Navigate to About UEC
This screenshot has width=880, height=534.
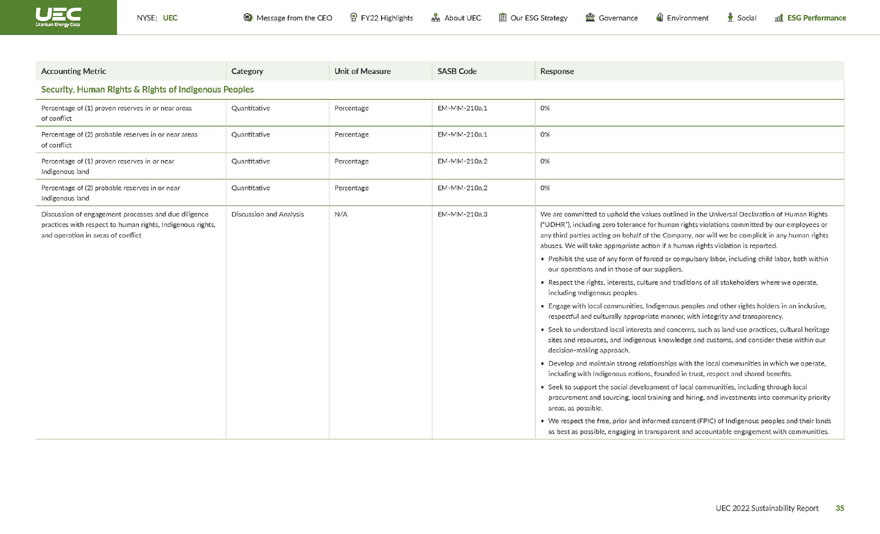click(463, 18)
